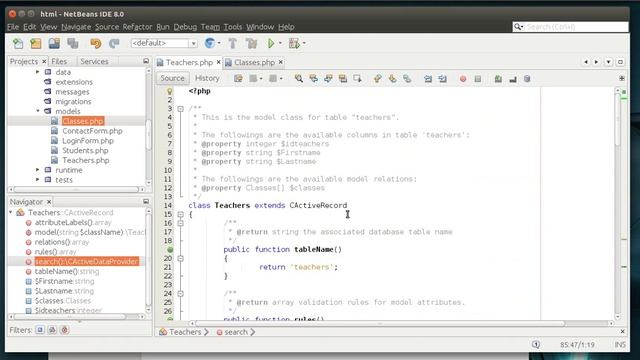Image resolution: width=640 pixels, height=360 pixels.
Task: Select the Source view button
Action: (172, 78)
